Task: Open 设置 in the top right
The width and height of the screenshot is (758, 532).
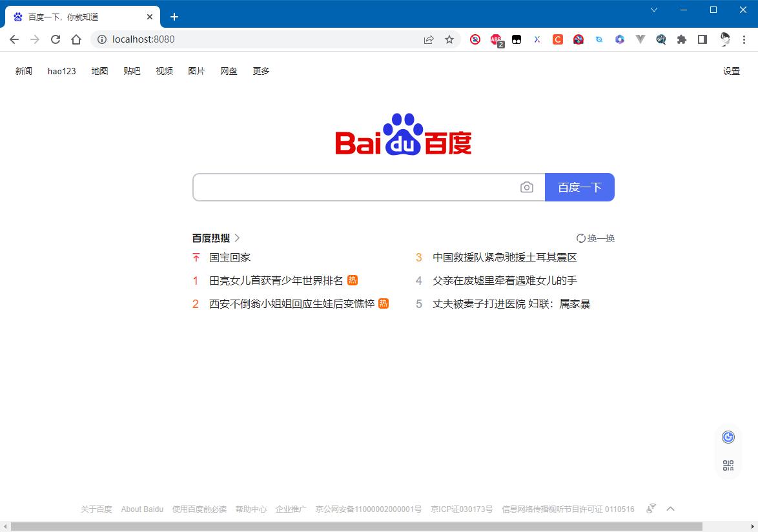Action: [732, 71]
